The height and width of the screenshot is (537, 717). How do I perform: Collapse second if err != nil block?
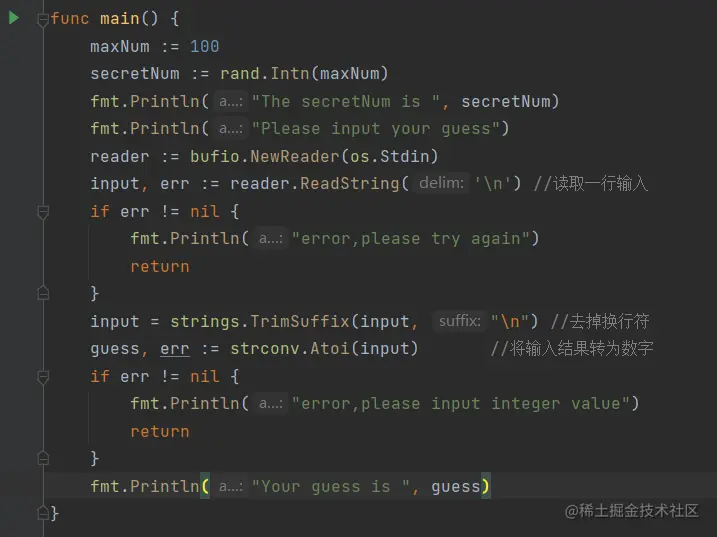(43, 377)
